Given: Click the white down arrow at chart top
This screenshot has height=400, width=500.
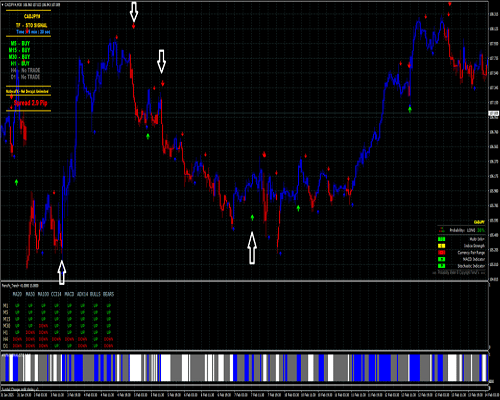Looking at the screenshot, I should tap(134, 11).
